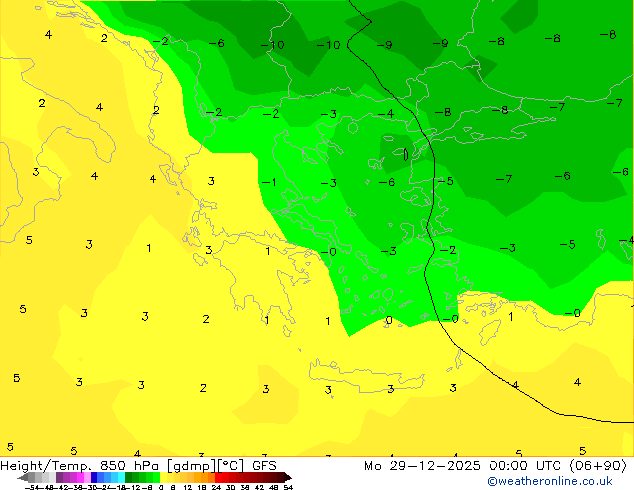Image resolution: width=634 pixels, height=490 pixels.
Task: Click the '[°C]' unit label
Action: [231, 466]
